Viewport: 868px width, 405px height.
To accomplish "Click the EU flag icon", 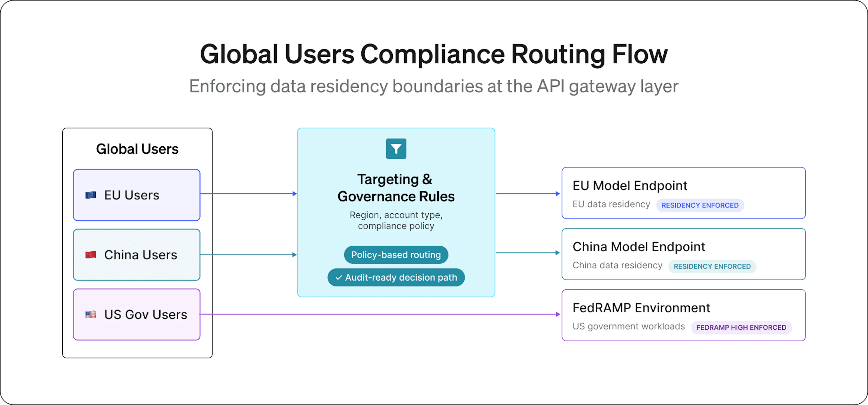I will point(91,195).
